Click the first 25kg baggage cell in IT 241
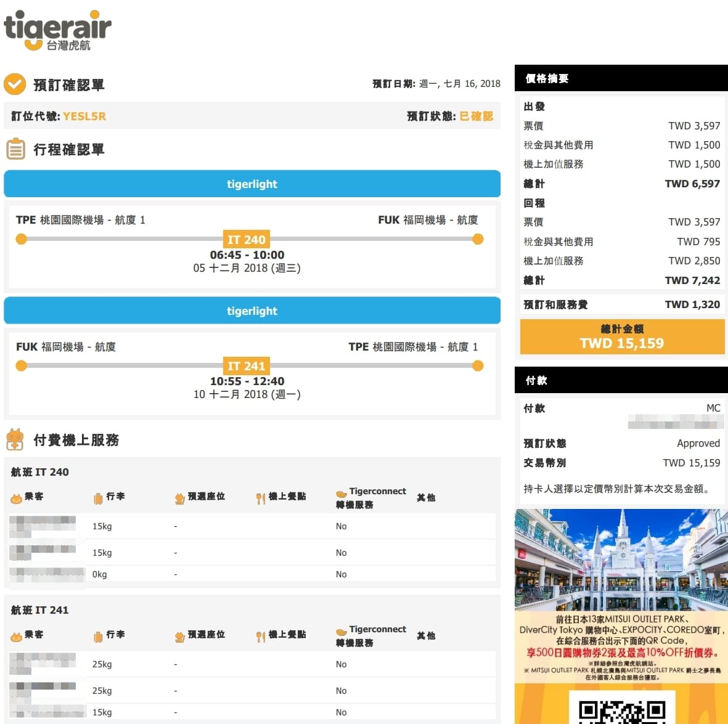Image resolution: width=728 pixels, height=724 pixels. coord(102,664)
